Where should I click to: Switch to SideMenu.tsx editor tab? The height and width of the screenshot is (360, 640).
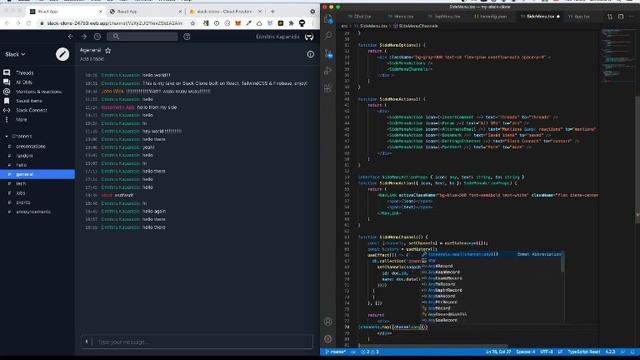[x=540, y=16]
